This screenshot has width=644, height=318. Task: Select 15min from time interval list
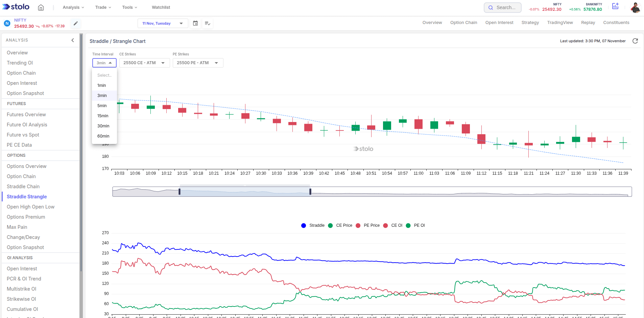pos(103,116)
